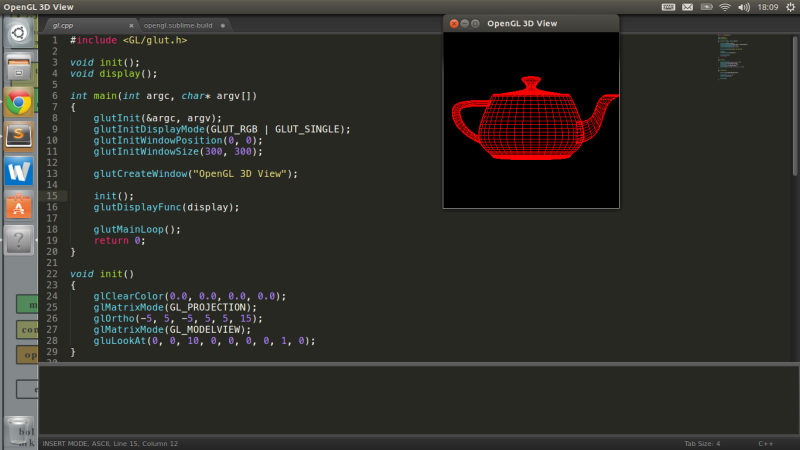Open the Files manager in launcher
Image resolution: width=800 pixels, height=450 pixels.
pyautogui.click(x=18, y=68)
